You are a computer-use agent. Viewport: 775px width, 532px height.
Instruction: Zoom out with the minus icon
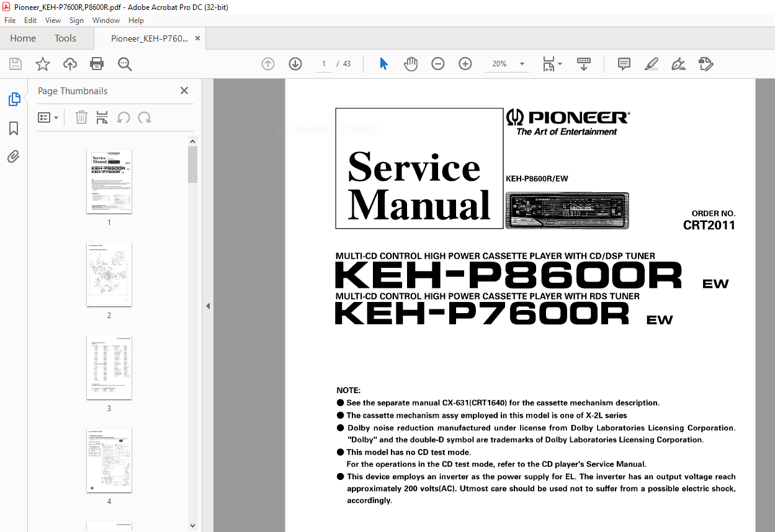(438, 64)
